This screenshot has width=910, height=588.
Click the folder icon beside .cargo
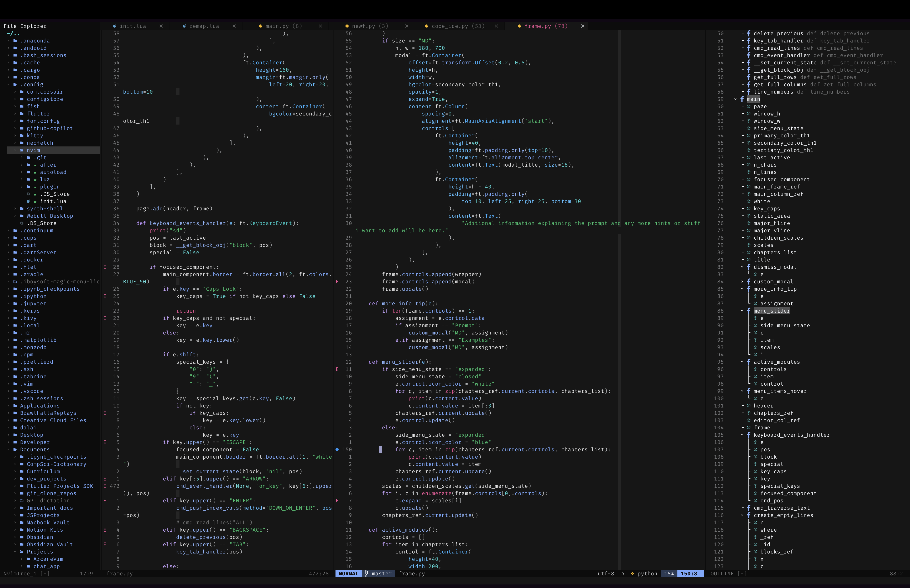(15, 70)
